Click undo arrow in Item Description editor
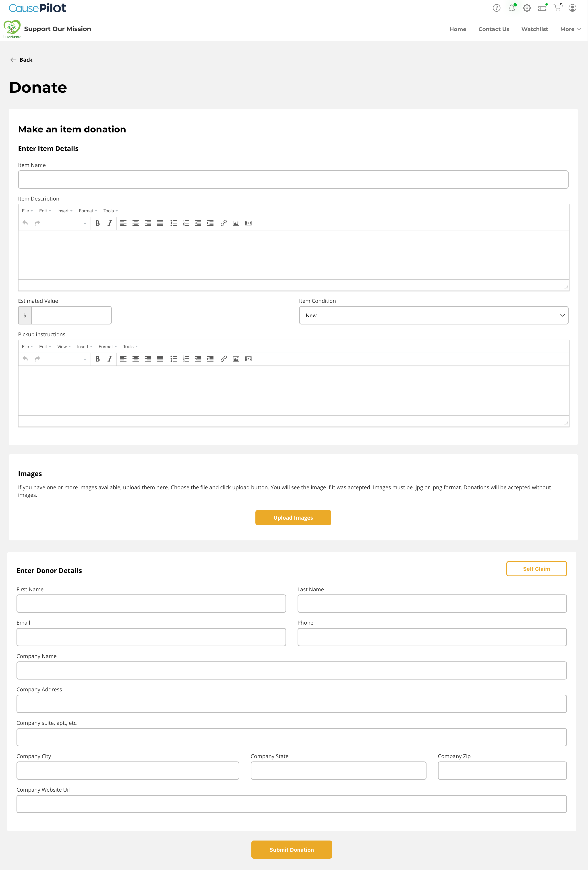Viewport: 588px width, 870px height. (x=25, y=223)
